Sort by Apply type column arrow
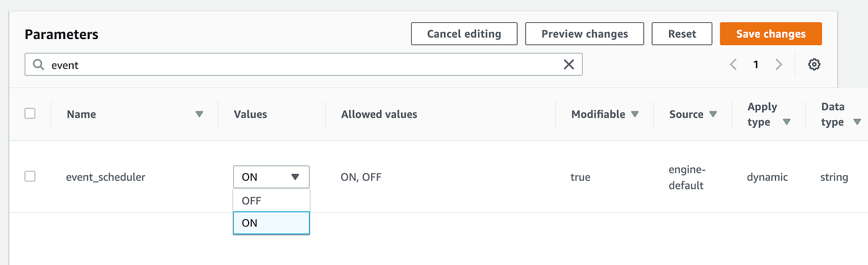Screen dimensions: 868x265 click(x=786, y=122)
